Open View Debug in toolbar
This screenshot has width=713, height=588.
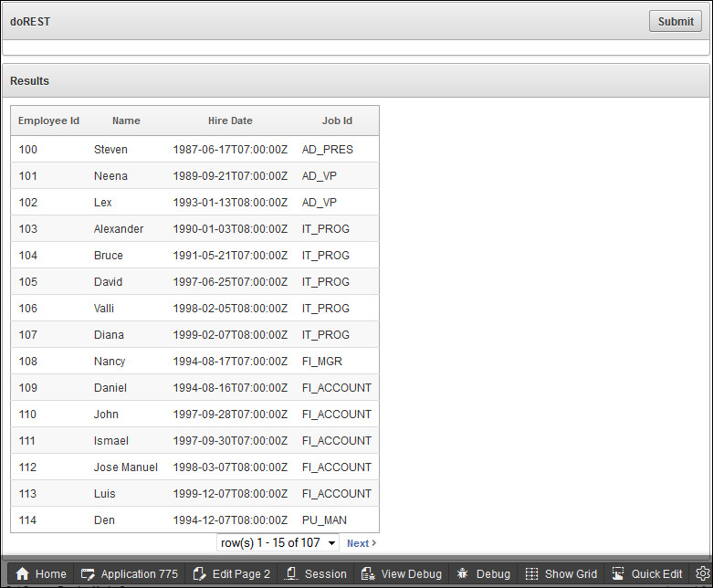[401, 574]
